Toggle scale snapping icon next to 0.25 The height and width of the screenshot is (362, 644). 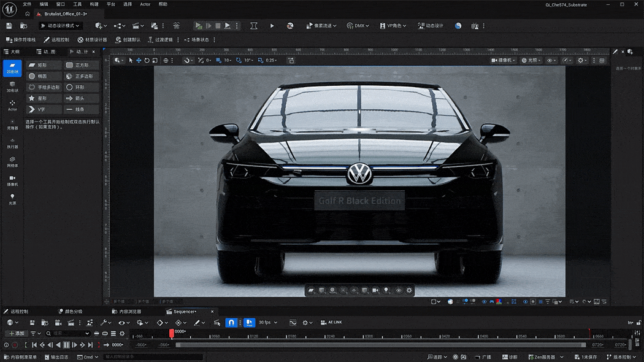pyautogui.click(x=261, y=60)
